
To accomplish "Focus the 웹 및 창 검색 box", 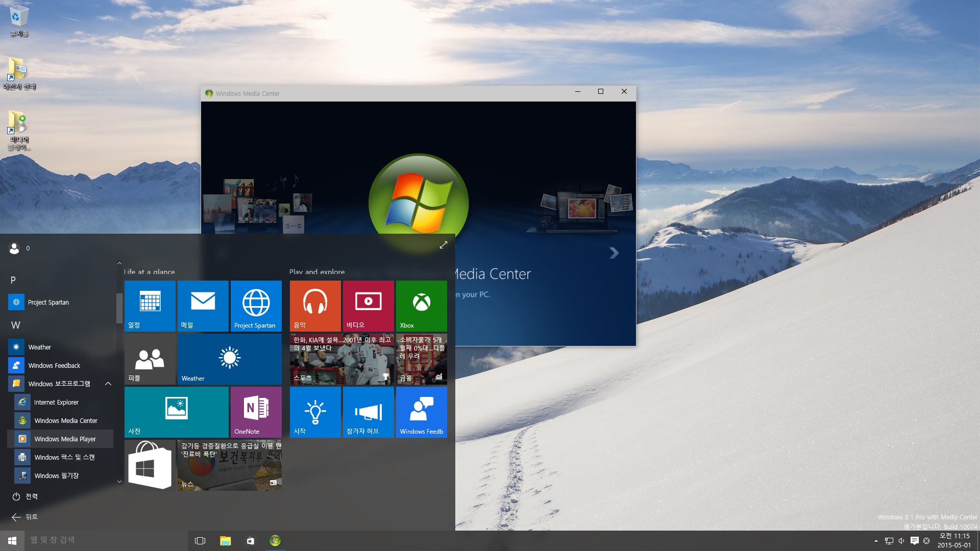I will pos(106,540).
